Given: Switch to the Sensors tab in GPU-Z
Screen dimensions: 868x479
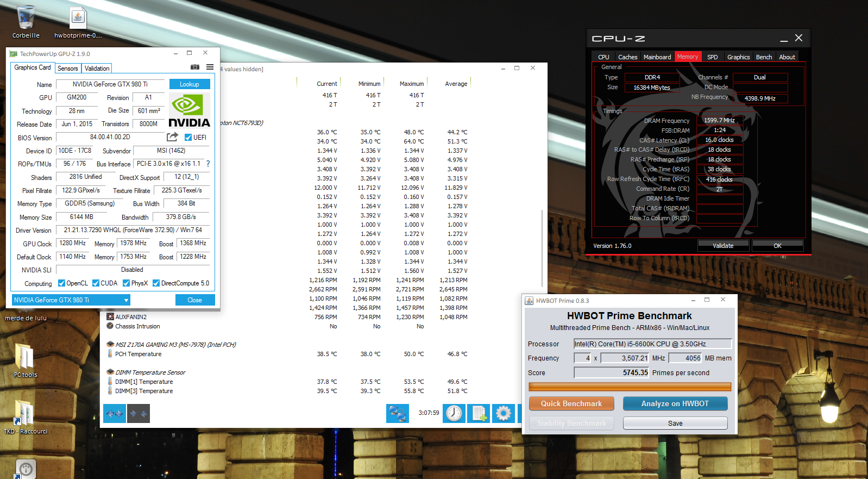Looking at the screenshot, I should pyautogui.click(x=68, y=69).
